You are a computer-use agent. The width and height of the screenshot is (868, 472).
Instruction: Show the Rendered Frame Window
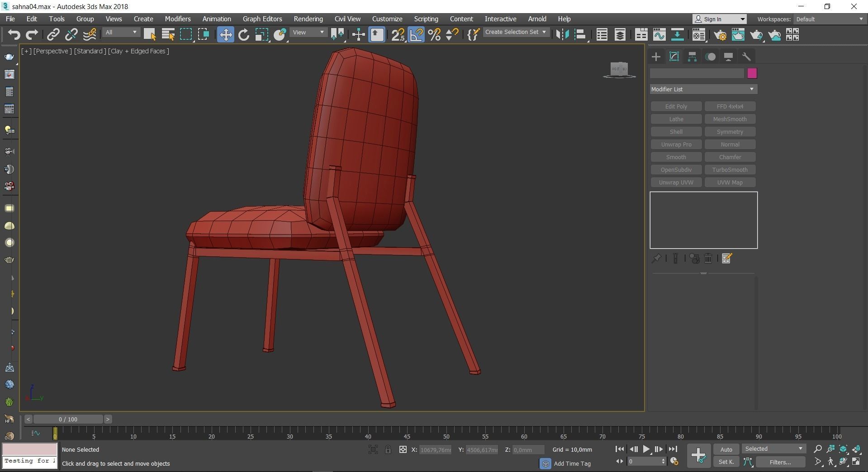coord(738,35)
